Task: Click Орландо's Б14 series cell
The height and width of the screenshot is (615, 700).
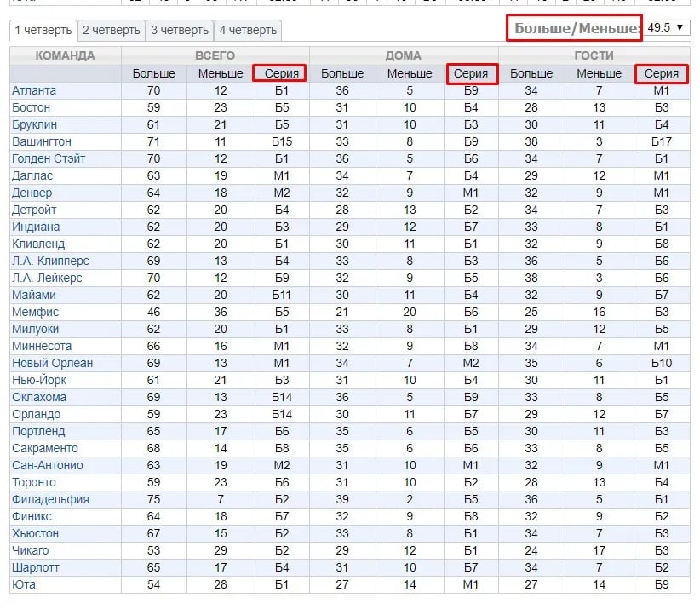Action: 282,414
